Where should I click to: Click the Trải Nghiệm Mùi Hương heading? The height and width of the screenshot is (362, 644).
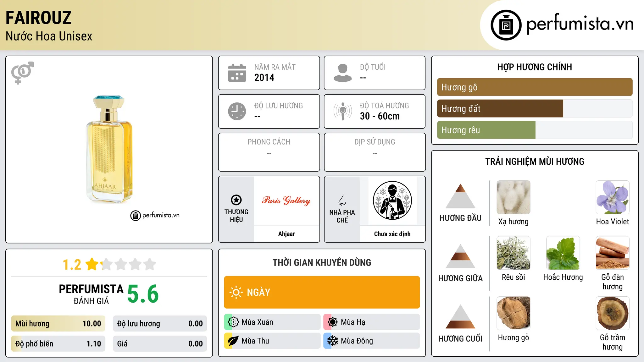click(535, 162)
